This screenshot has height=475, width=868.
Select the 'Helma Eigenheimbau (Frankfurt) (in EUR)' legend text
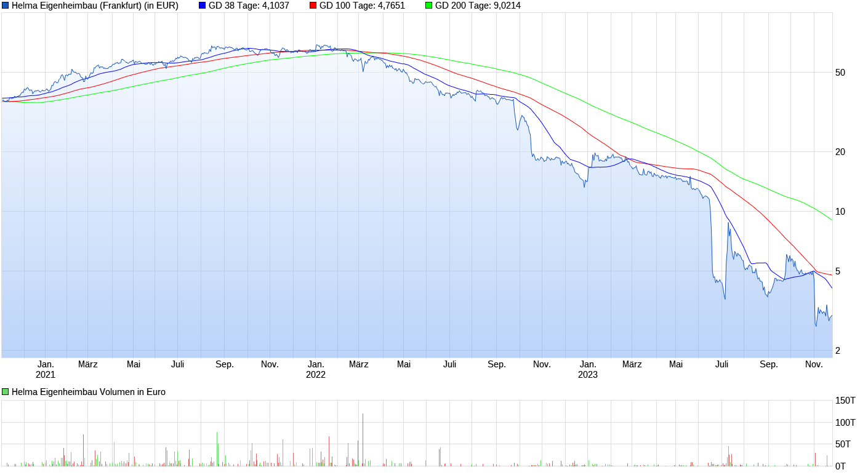[95, 6]
